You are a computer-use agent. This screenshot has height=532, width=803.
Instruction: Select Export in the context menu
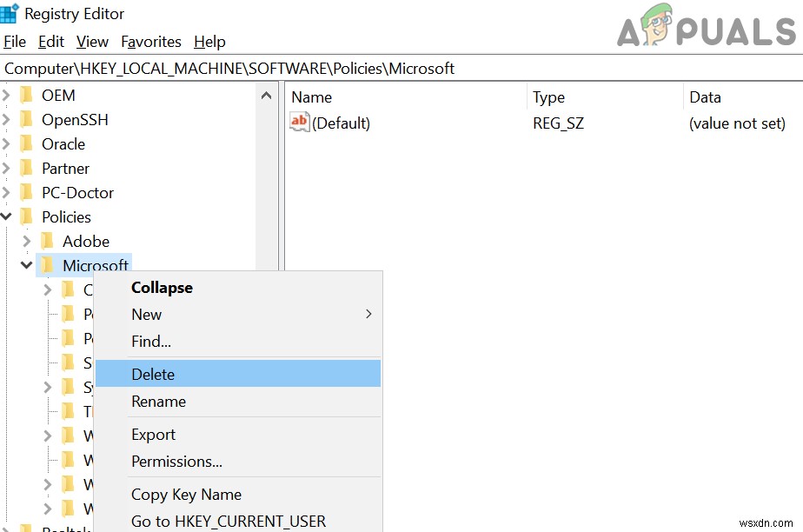click(x=153, y=434)
